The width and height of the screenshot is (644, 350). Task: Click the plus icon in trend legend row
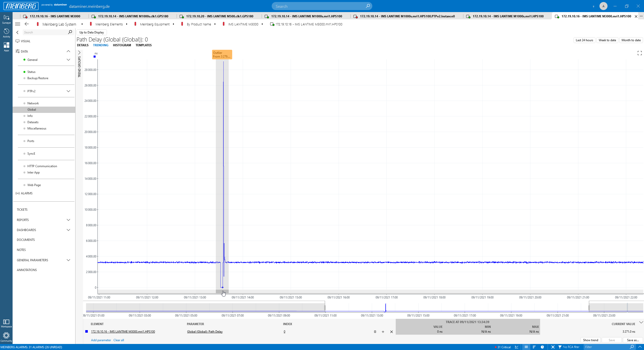(x=383, y=332)
